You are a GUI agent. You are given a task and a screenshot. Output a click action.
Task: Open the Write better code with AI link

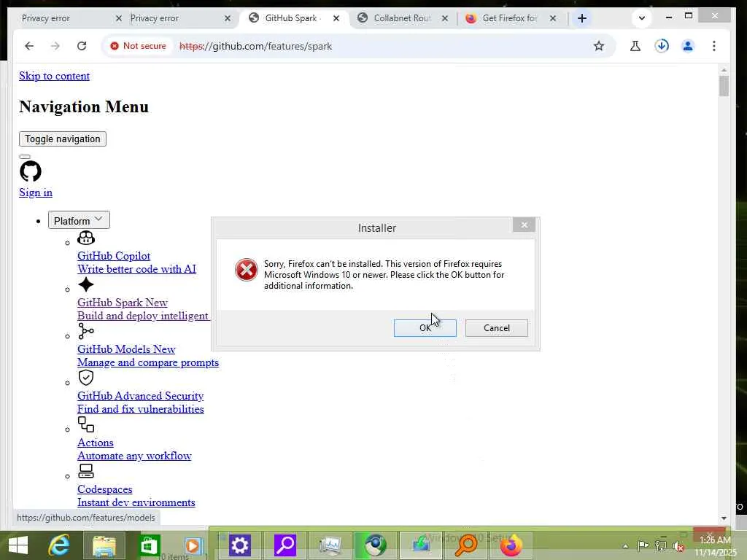point(136,269)
